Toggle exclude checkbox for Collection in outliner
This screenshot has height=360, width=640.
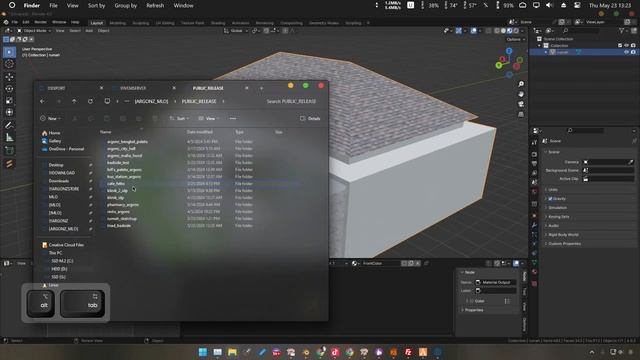tap(620, 45)
